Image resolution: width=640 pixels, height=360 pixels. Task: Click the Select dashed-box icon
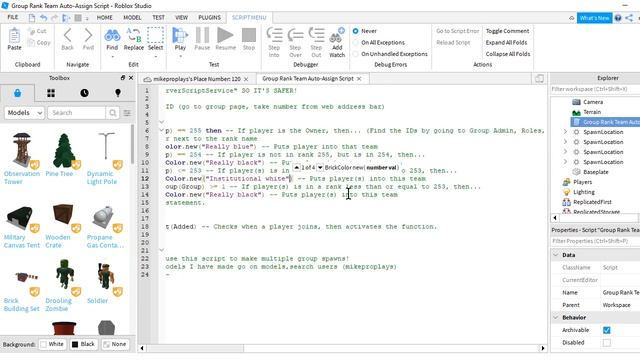[156, 36]
